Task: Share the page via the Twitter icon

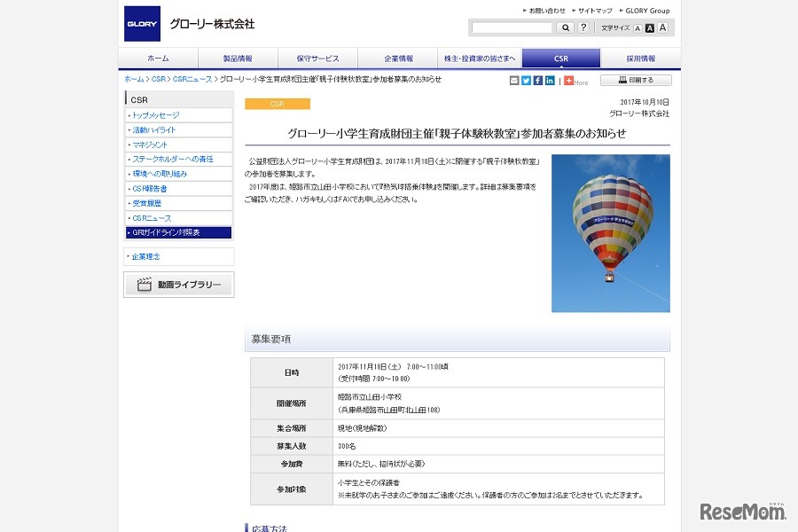Action: coord(527,80)
